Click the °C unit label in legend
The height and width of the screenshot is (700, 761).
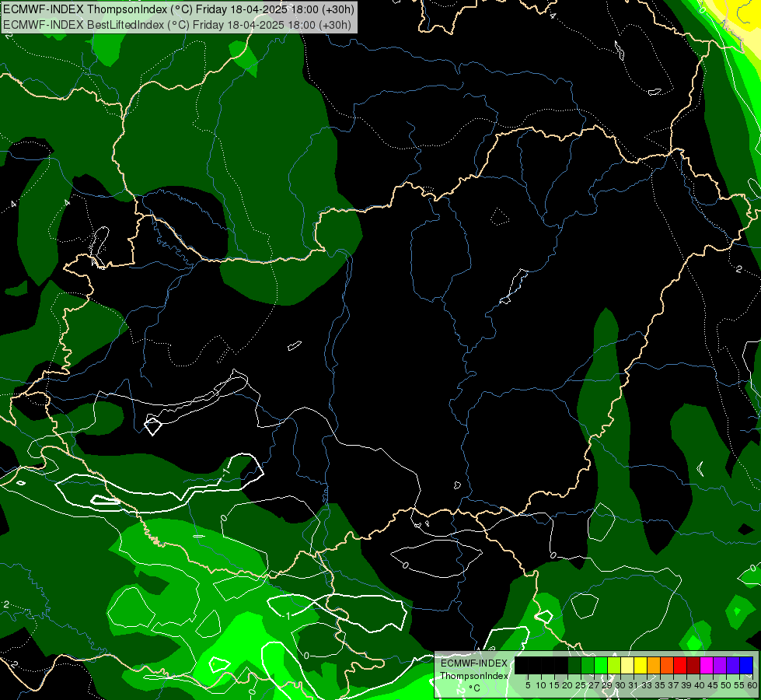[474, 688]
